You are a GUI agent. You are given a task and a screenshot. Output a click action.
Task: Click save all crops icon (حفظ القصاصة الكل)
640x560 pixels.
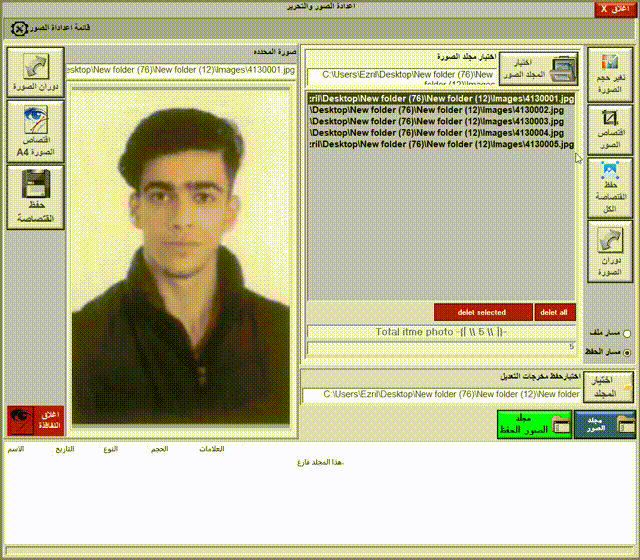609,188
